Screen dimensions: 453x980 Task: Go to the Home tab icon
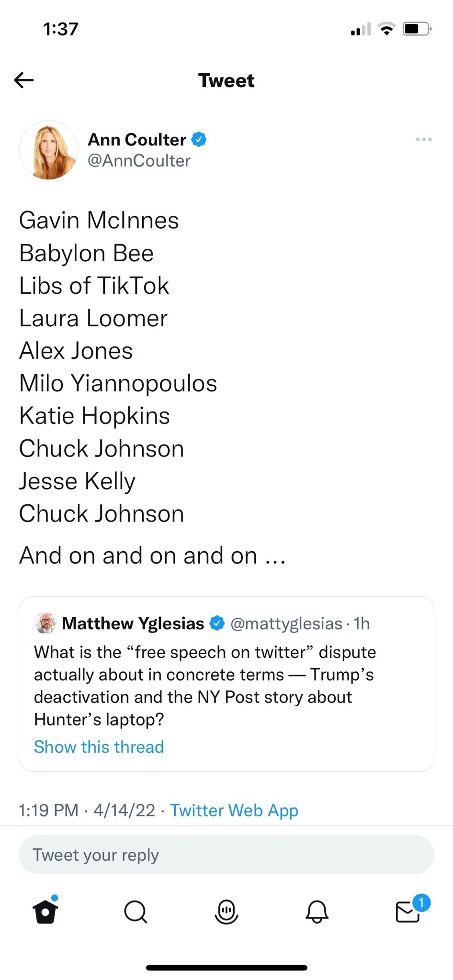coord(45,911)
